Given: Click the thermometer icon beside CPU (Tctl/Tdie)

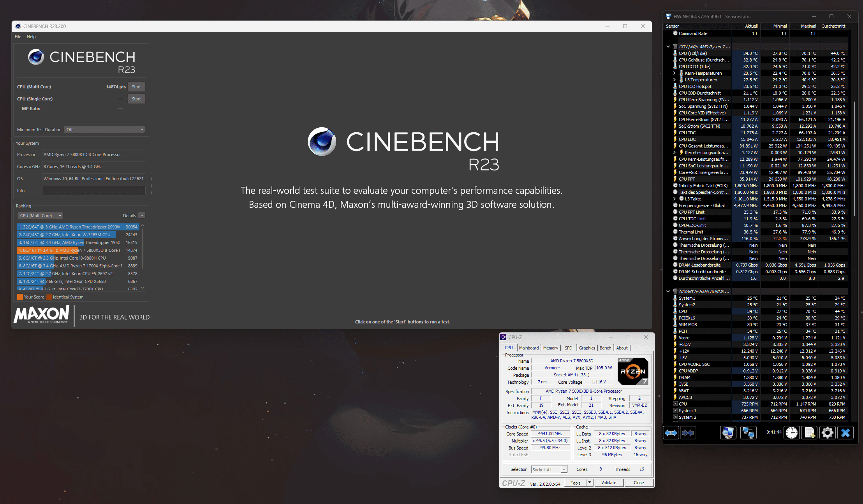Looking at the screenshot, I should (675, 53).
